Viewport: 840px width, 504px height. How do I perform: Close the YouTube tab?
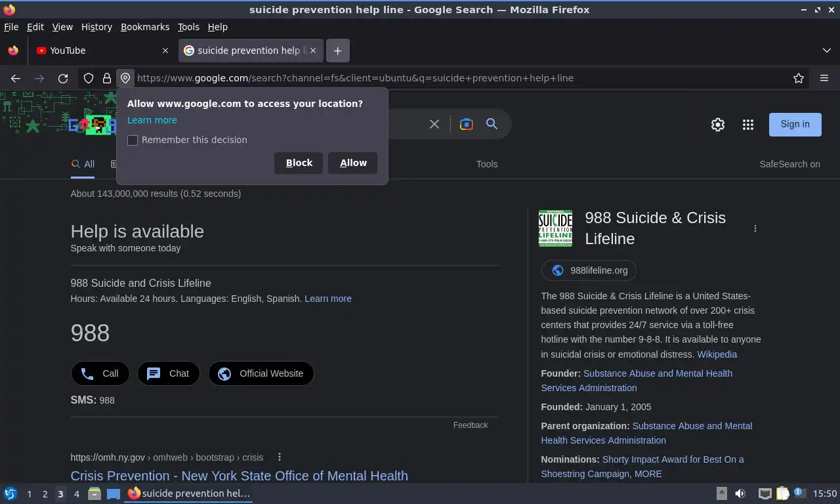165,51
